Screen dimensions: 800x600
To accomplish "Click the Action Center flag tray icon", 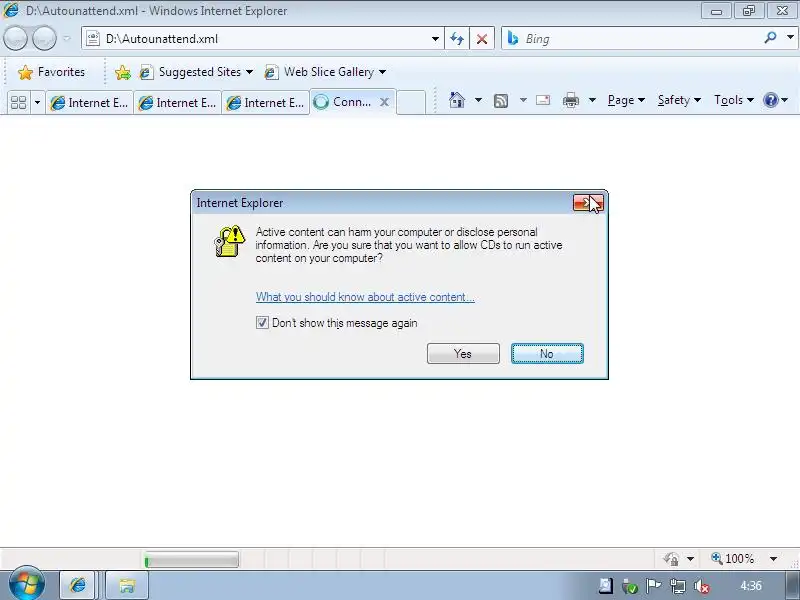I will click(x=653, y=586).
